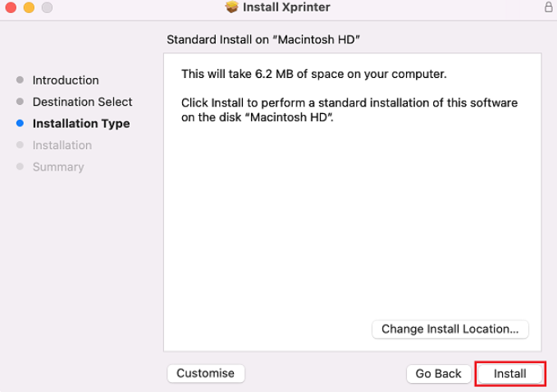
Task: Select the Summary step in sidebar
Action: pos(58,166)
